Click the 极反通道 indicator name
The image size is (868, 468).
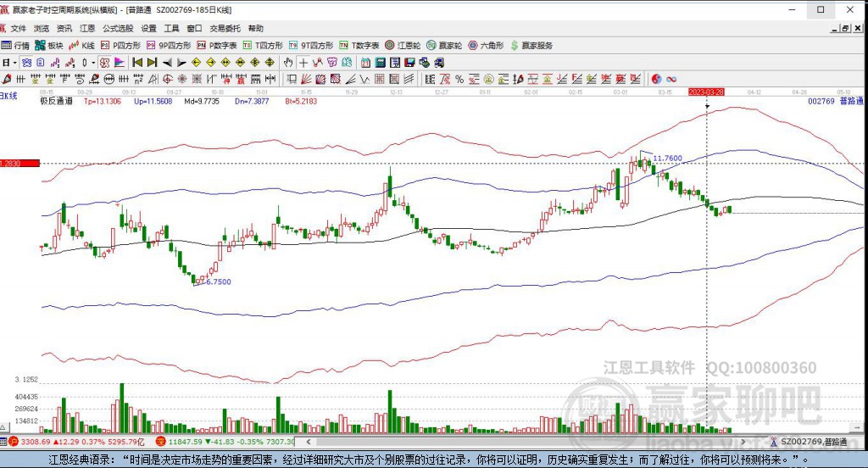(56, 102)
